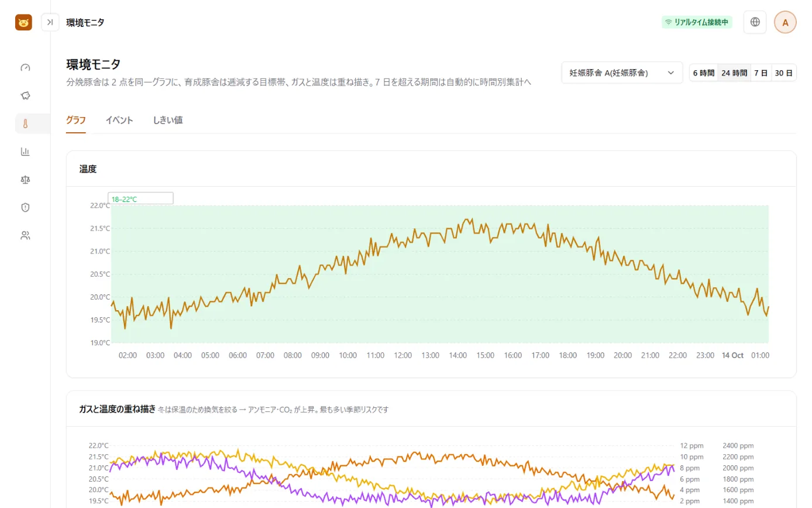Viewport: 812px width, 508px height.
Task: Click the pig logo icon
Action: click(x=23, y=22)
